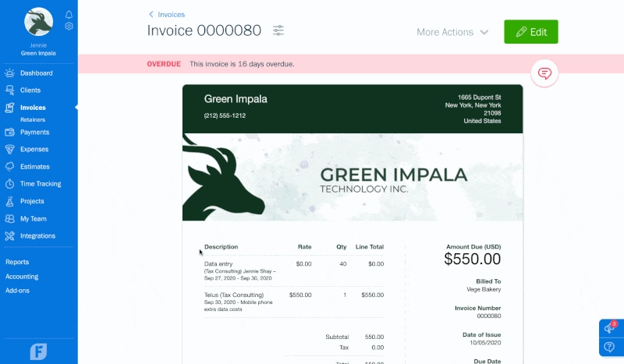Viewport: 624px width, 364px height.
Task: Click the Description column header
Action: click(221, 246)
